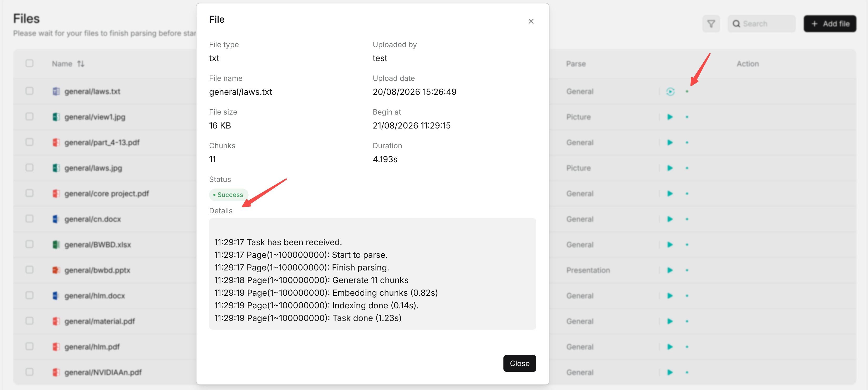This screenshot has width=868, height=390.
Task: Check the box for general/part_4-13.pdf
Action: point(29,142)
